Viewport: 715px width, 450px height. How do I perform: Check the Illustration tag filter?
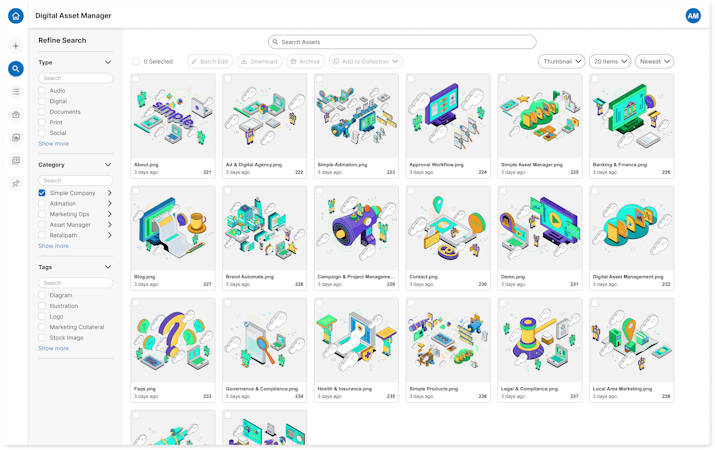point(42,306)
